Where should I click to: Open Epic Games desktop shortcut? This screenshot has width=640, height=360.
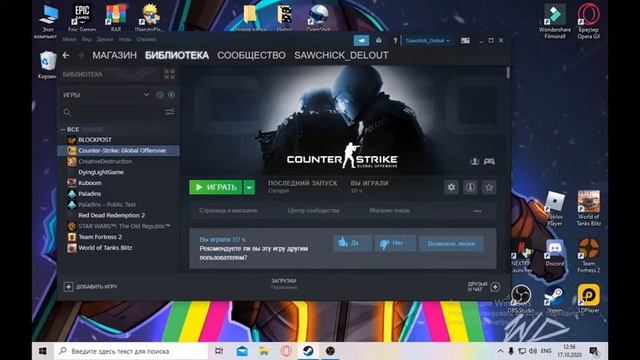pyautogui.click(x=82, y=18)
